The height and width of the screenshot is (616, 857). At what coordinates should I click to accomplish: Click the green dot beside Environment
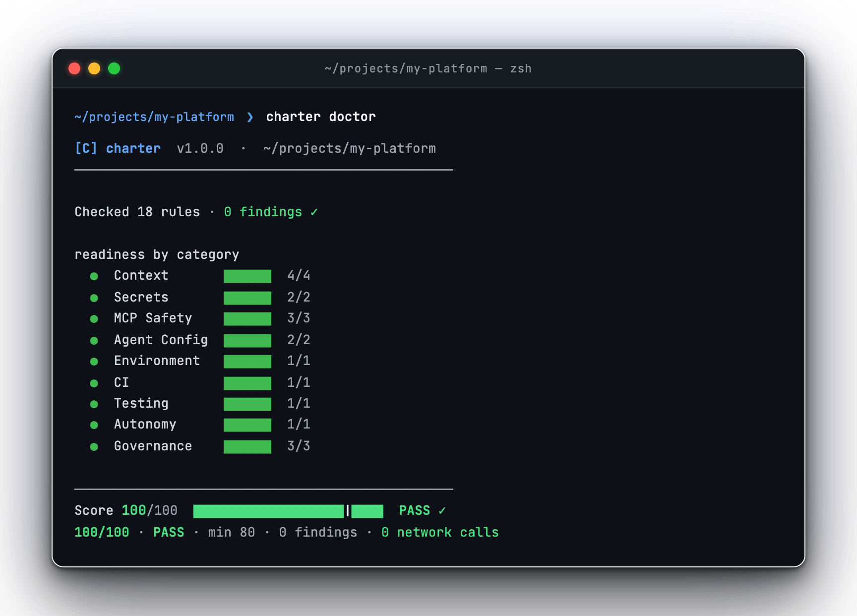pos(94,362)
